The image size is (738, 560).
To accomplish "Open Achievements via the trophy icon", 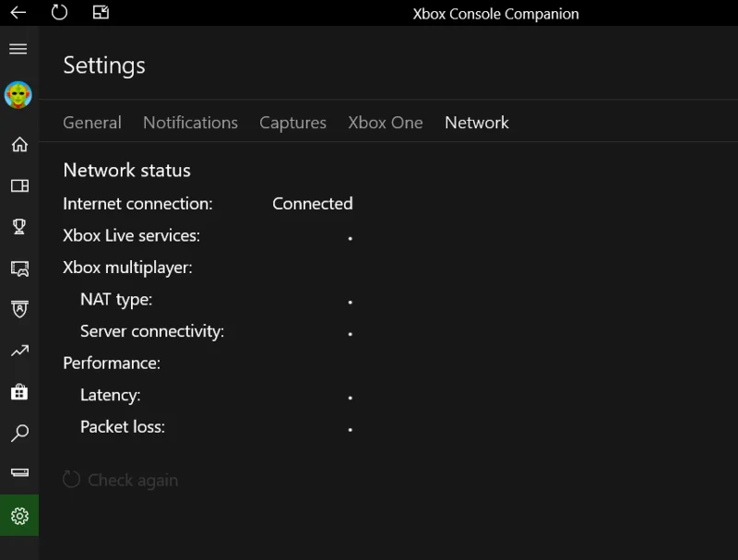I will [18, 227].
